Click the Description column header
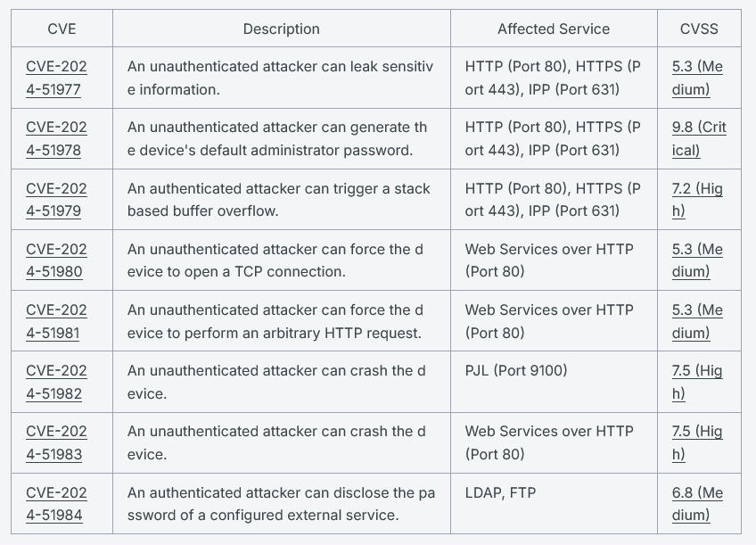756x545 pixels. [x=281, y=29]
